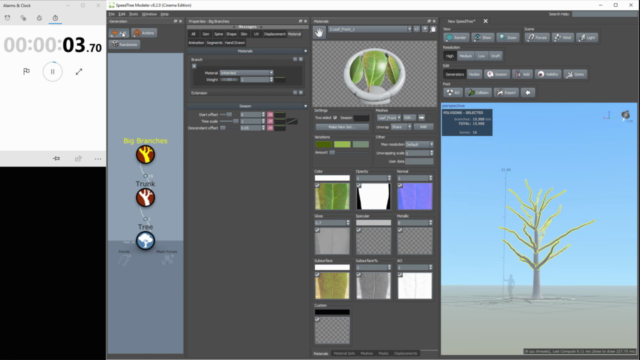
Task: Click the lap flag icon in Alarms & Clock
Action: coord(27,71)
